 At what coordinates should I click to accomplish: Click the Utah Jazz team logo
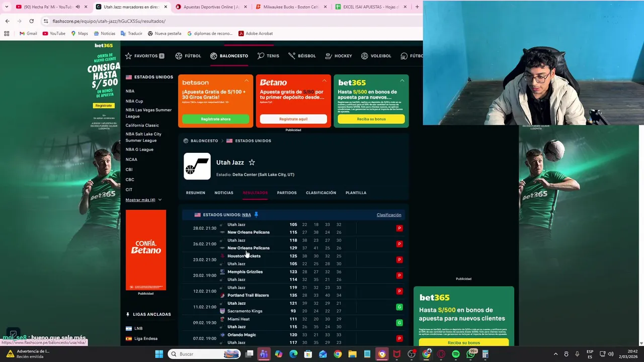197,166
